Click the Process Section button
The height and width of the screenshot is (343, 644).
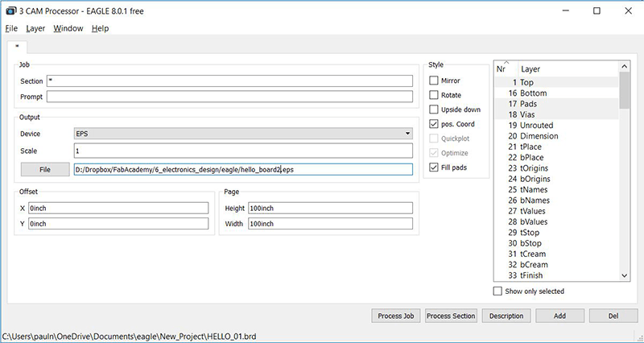(x=451, y=316)
